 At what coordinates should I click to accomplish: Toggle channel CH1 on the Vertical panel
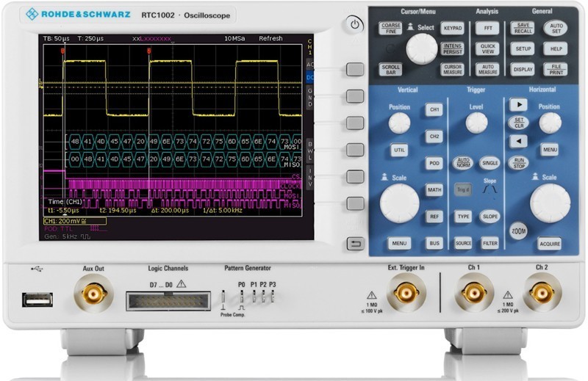tap(434, 109)
